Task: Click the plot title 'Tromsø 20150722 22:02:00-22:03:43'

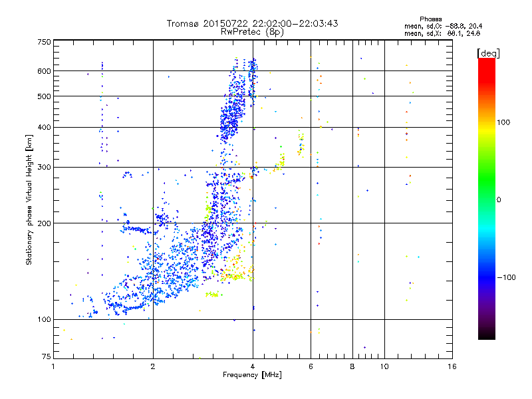Action: click(252, 23)
